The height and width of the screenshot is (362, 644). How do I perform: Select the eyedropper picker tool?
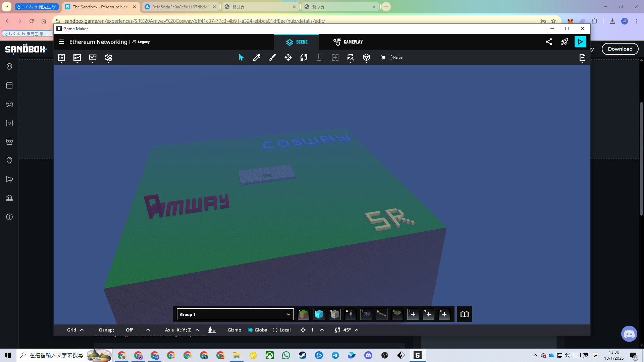pos(257,58)
